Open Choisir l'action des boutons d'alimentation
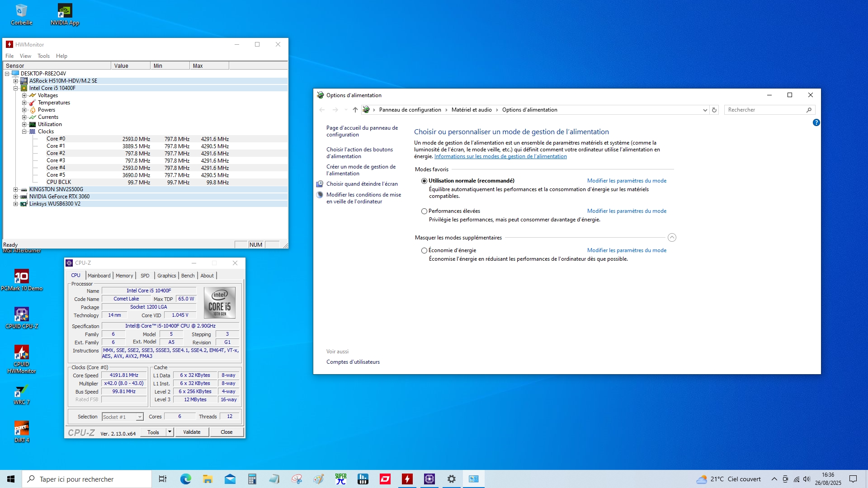 pyautogui.click(x=360, y=153)
